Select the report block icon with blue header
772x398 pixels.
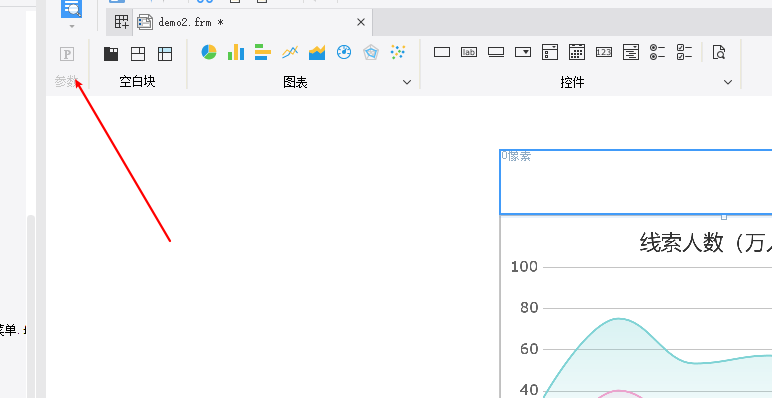165,54
